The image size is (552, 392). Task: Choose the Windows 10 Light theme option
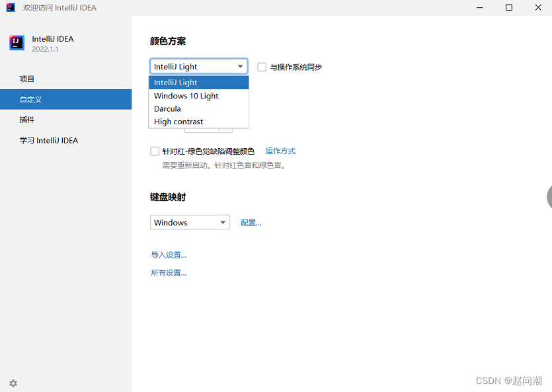click(x=186, y=96)
